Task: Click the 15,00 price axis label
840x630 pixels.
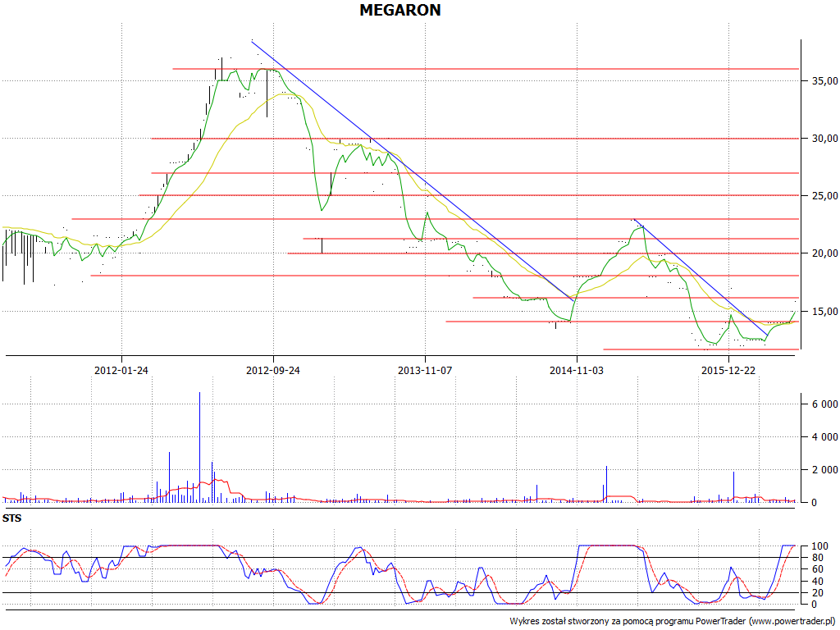Action: [x=825, y=311]
